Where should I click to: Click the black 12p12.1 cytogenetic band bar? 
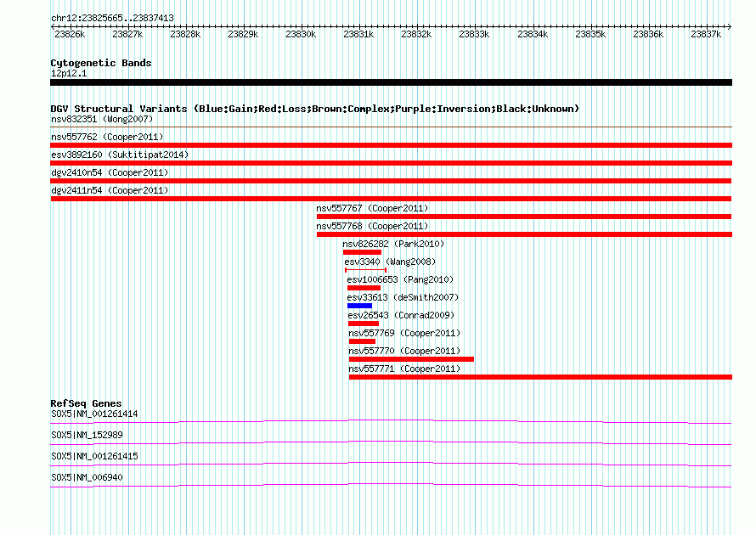point(391,82)
